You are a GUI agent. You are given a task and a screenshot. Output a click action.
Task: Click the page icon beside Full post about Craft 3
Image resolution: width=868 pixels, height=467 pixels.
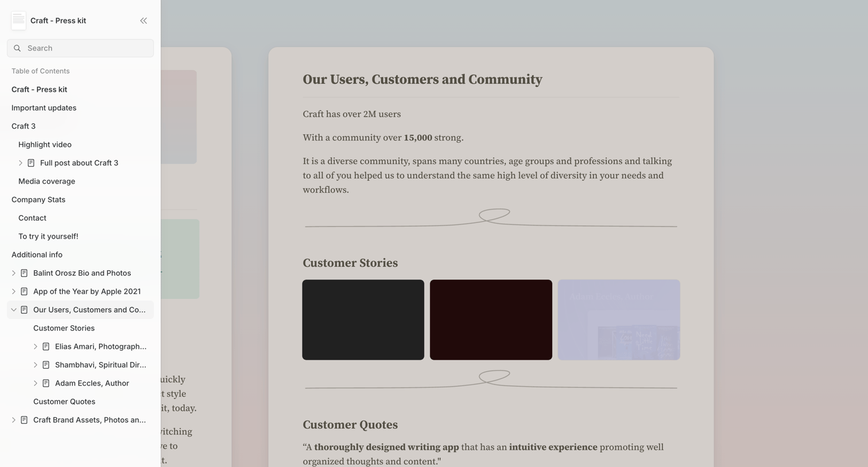tap(31, 163)
